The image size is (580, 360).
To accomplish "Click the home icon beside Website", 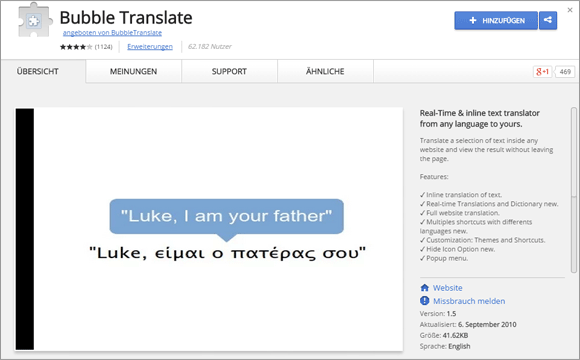I will pyautogui.click(x=425, y=288).
